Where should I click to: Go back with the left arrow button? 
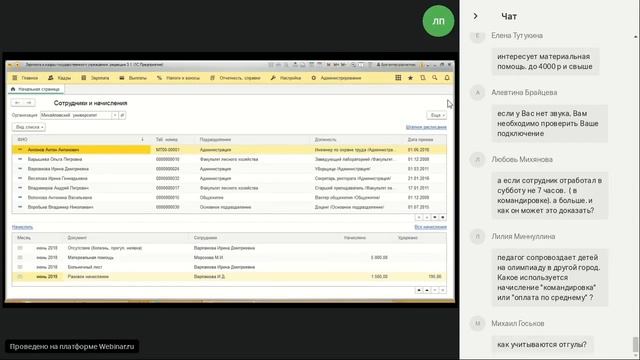(18, 103)
